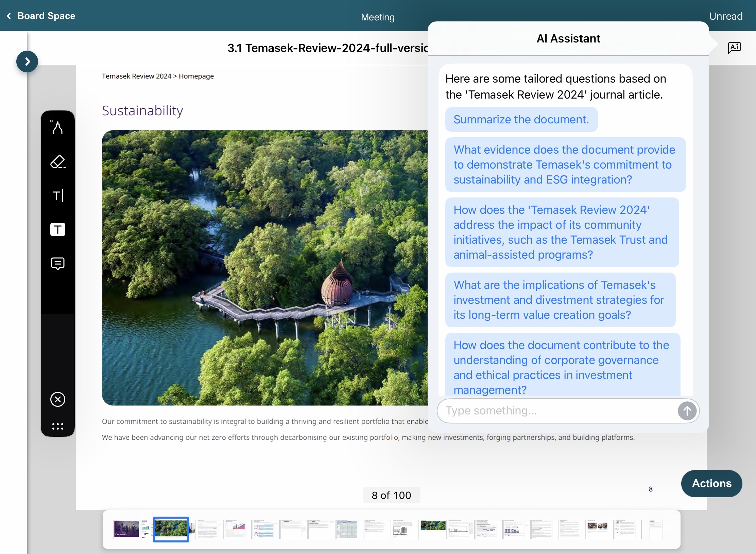Close the annotation toolbar
Screen dimensions: 756x554
pos(57,399)
